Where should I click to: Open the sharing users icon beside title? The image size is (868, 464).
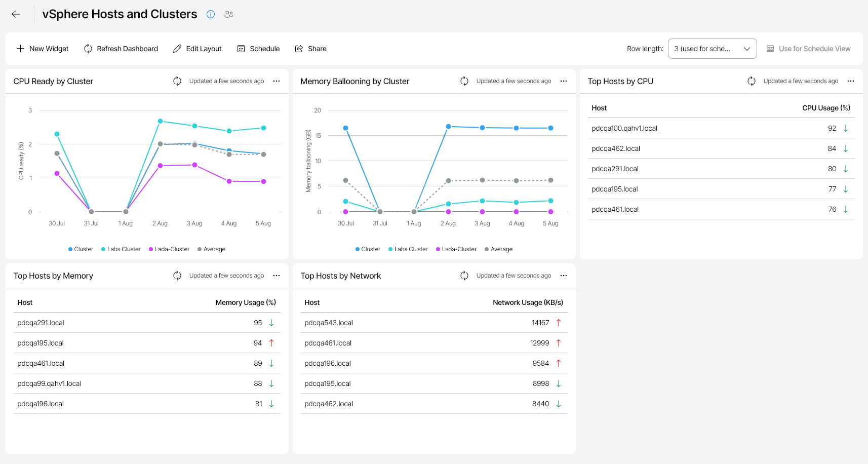(x=229, y=14)
